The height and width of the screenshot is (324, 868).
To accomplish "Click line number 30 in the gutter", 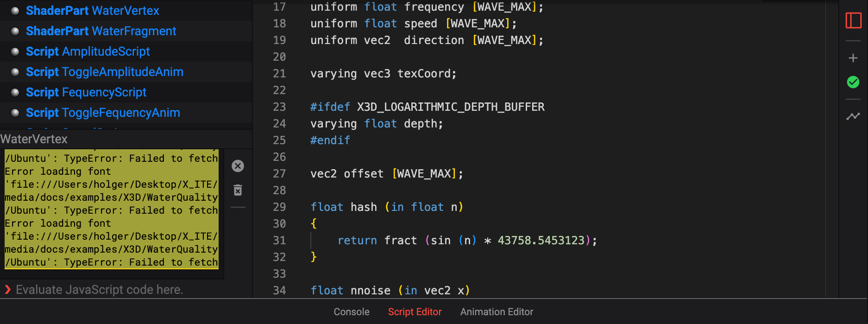I will [279, 224].
